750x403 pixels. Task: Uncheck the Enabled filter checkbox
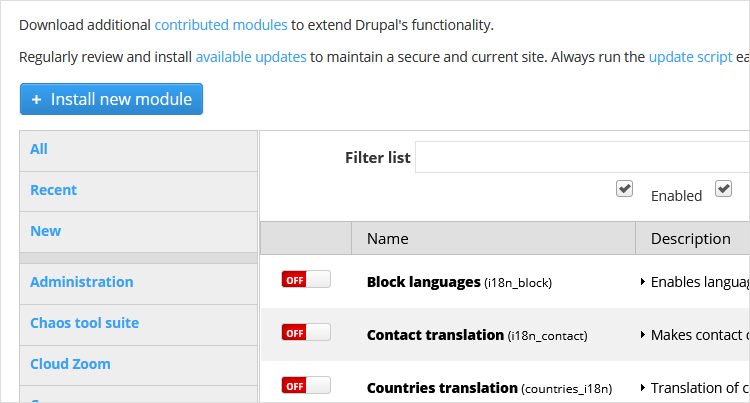(625, 188)
